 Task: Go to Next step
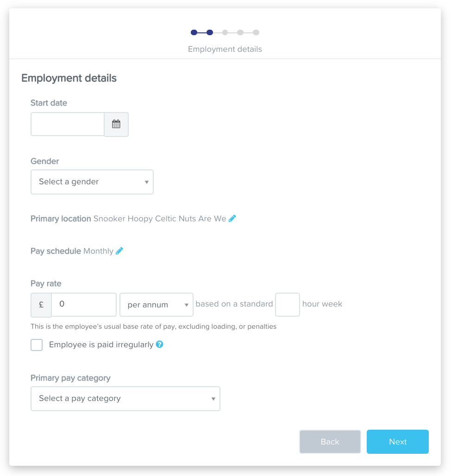pos(398,442)
